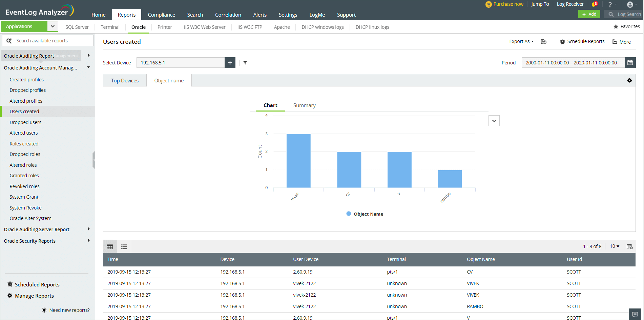Open column chooser icon for table
This screenshot has width=644, height=320.
(x=629, y=246)
